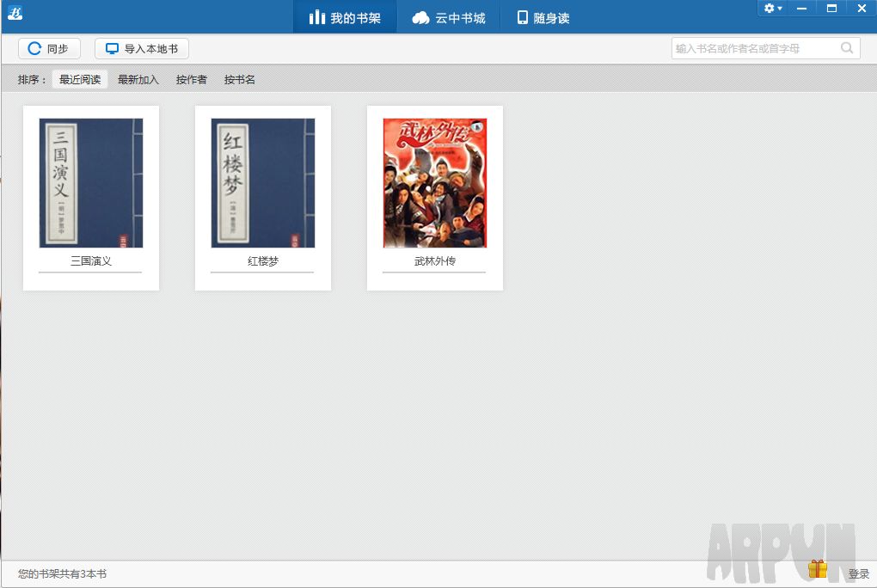Click the status text 您的书架共有3本书
877x588 pixels.
click(x=62, y=574)
